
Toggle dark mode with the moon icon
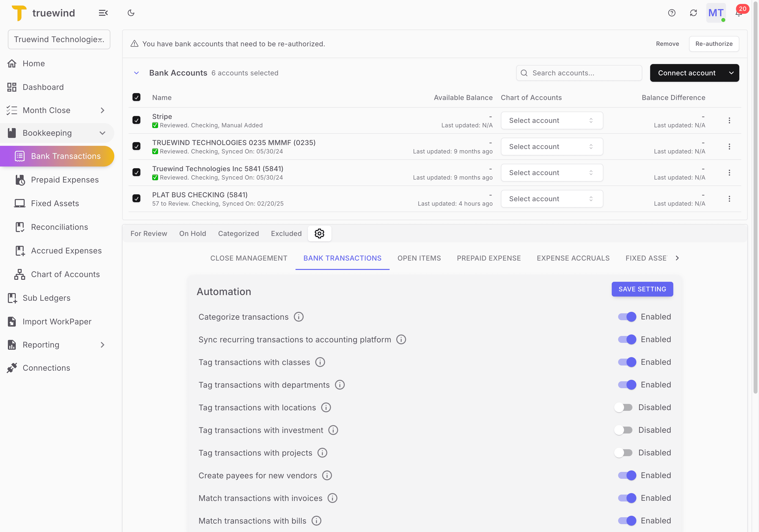131,13
